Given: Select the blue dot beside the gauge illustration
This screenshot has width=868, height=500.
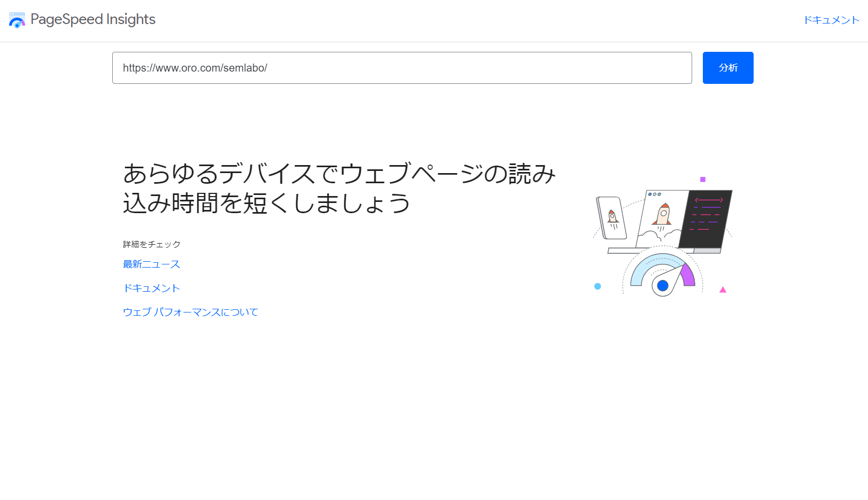Looking at the screenshot, I should click(597, 286).
